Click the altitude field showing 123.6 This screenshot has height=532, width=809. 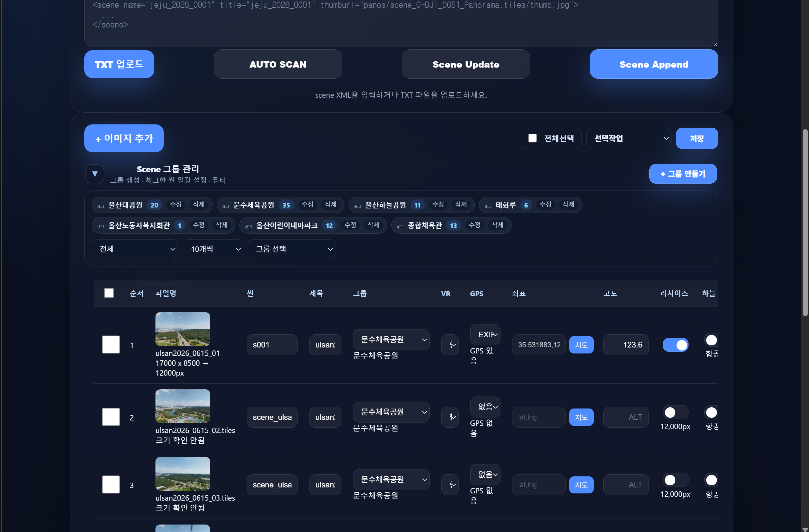point(626,345)
